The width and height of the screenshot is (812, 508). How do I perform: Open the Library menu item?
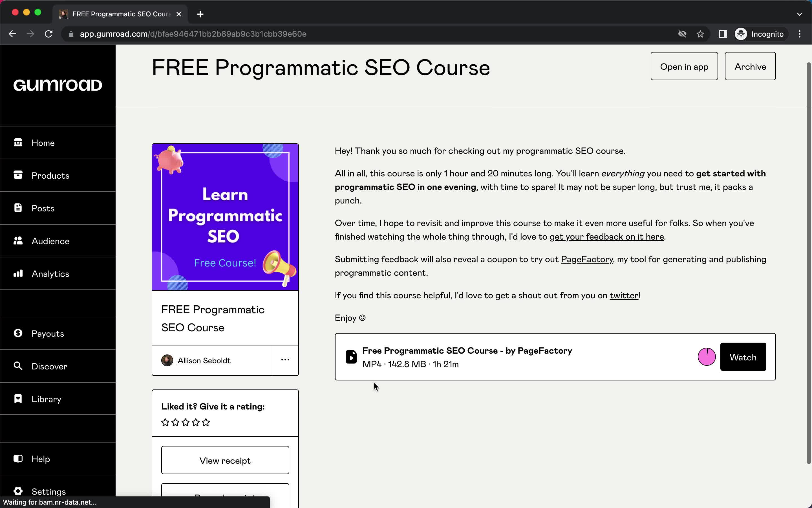click(58, 399)
